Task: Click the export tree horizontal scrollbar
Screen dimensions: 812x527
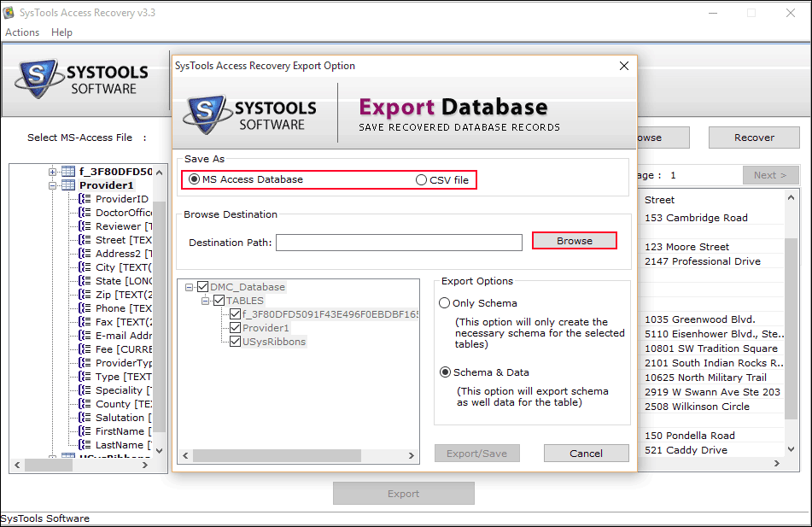Action: pyautogui.click(x=277, y=455)
